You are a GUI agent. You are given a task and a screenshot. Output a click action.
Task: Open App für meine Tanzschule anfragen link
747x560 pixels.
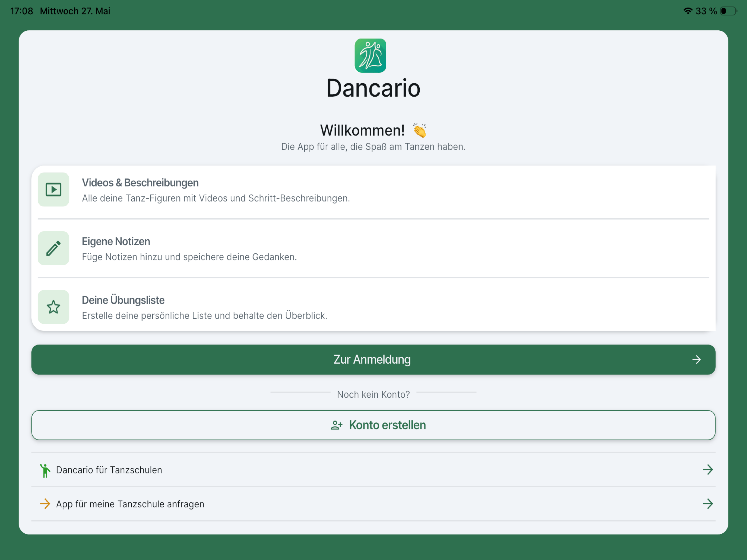373,504
